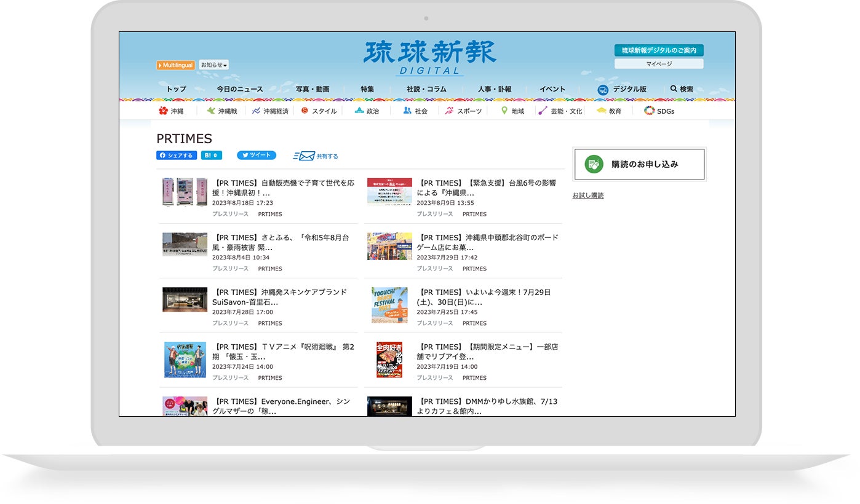Image resolution: width=860 pixels, height=504 pixels.
Task: Click the Ryukyu Shimpo Digital logo
Action: pyautogui.click(x=429, y=58)
